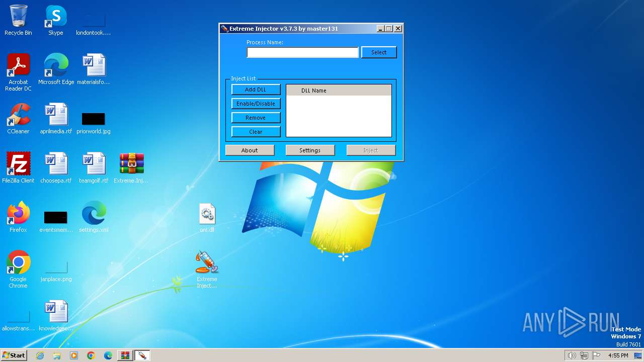
Task: Select the Extreme.Inj WinRAR archive
Action: coord(131,168)
